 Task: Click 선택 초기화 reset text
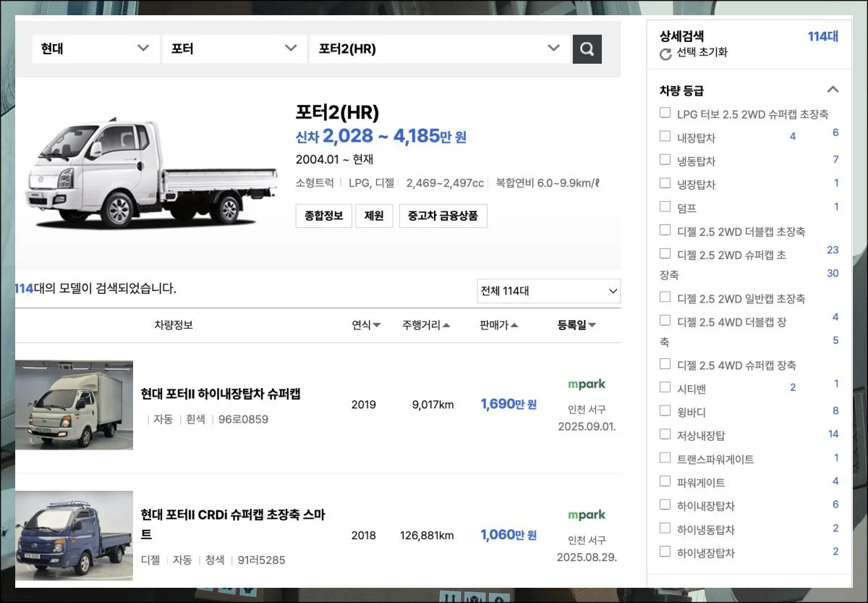point(702,53)
